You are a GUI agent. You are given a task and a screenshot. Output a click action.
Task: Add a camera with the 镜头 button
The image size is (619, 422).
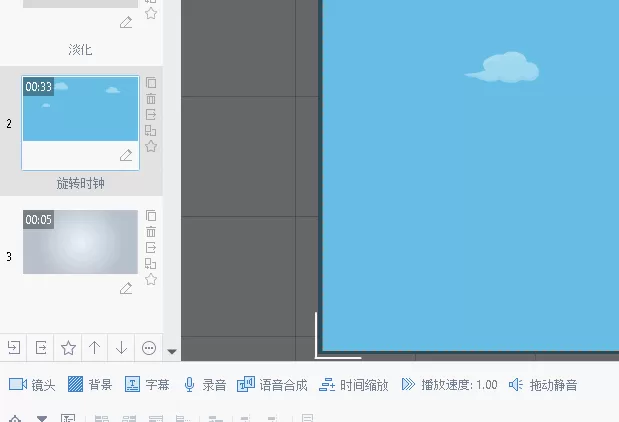pos(32,384)
